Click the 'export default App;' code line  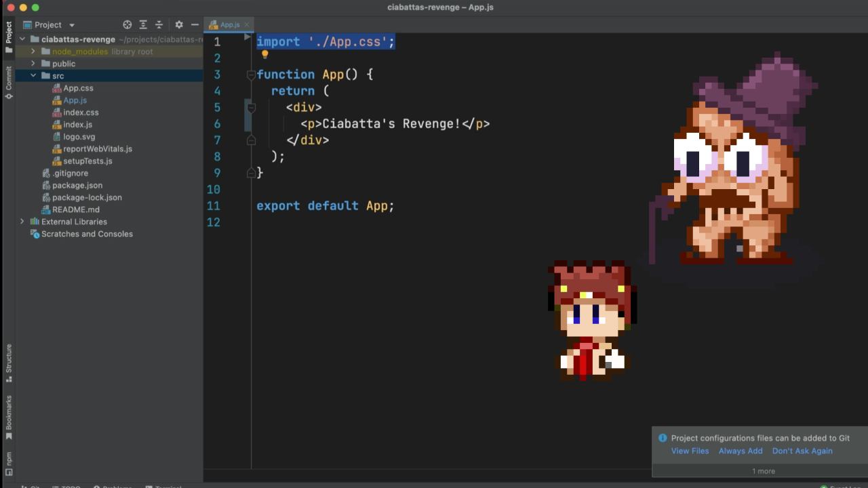pyautogui.click(x=325, y=206)
